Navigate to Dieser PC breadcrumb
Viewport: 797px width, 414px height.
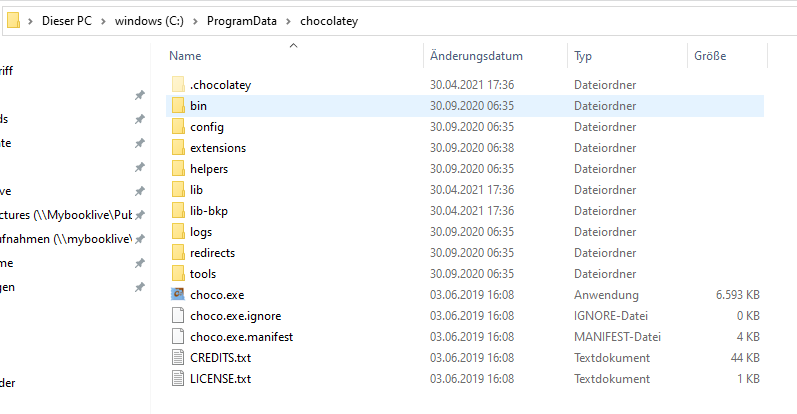[67, 21]
